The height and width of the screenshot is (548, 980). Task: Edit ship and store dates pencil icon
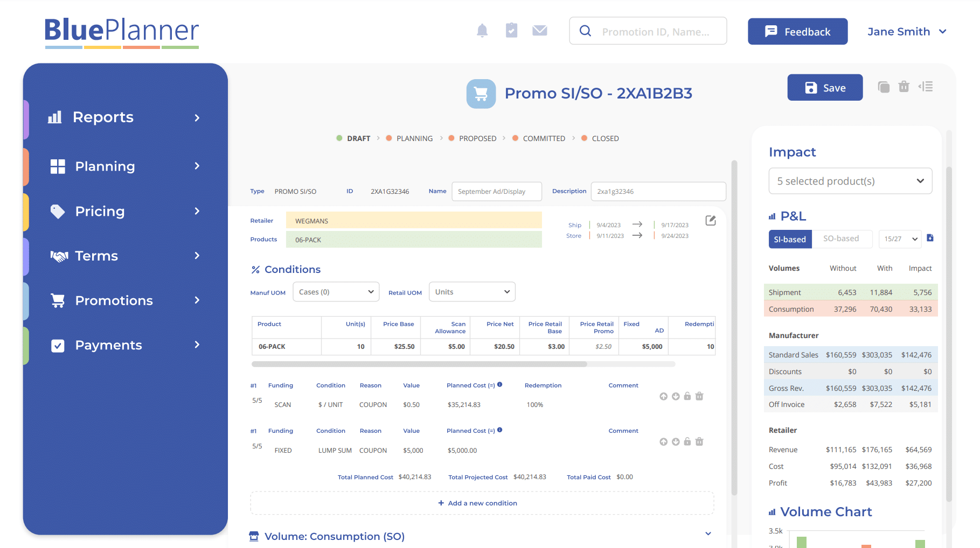[711, 220]
